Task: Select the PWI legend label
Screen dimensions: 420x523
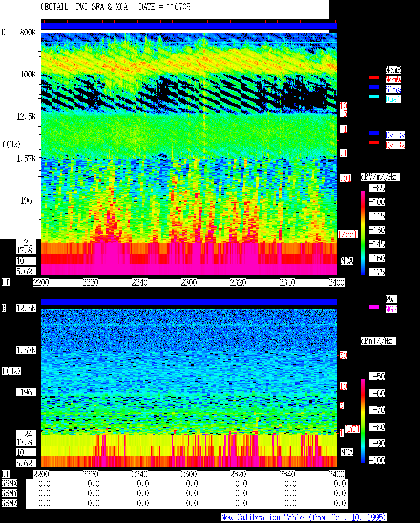Action: 391,299
